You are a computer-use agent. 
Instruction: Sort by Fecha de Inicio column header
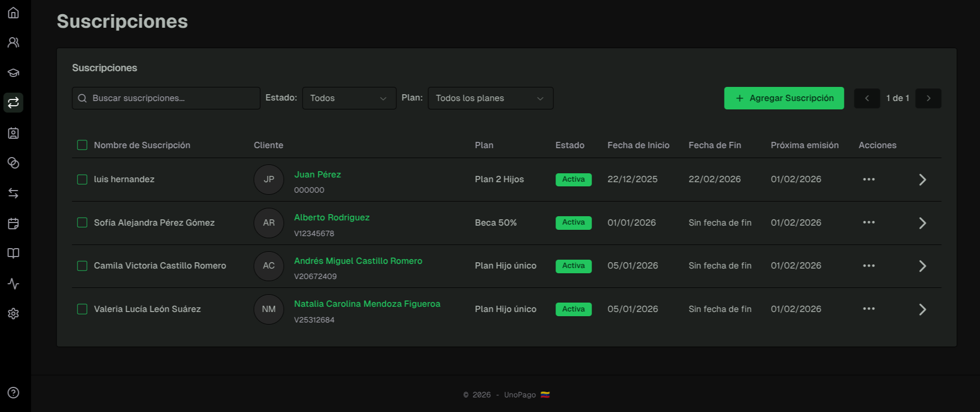click(638, 145)
